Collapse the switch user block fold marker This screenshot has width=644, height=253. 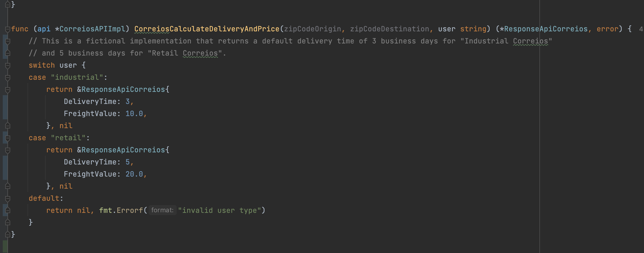coord(8,65)
